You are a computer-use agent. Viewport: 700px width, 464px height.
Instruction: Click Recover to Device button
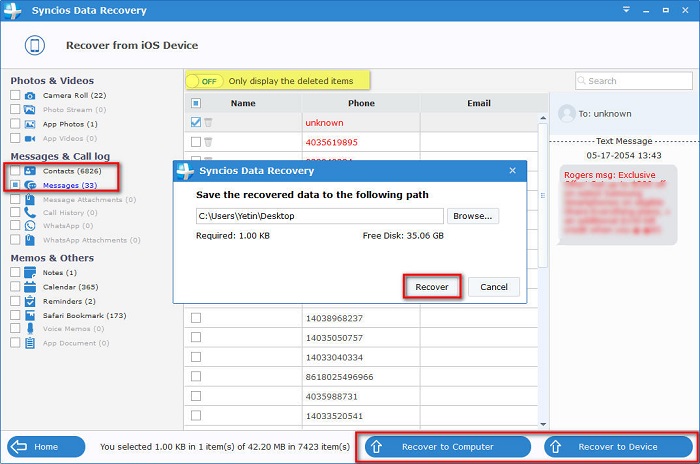coord(618,447)
